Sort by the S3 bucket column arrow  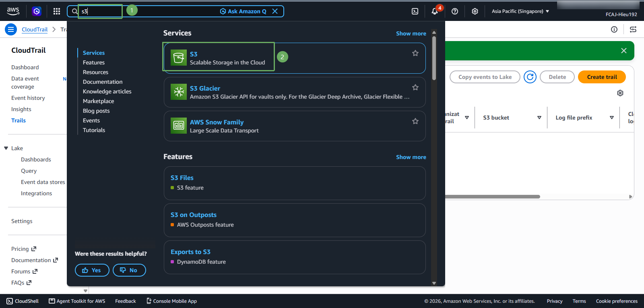(539, 118)
